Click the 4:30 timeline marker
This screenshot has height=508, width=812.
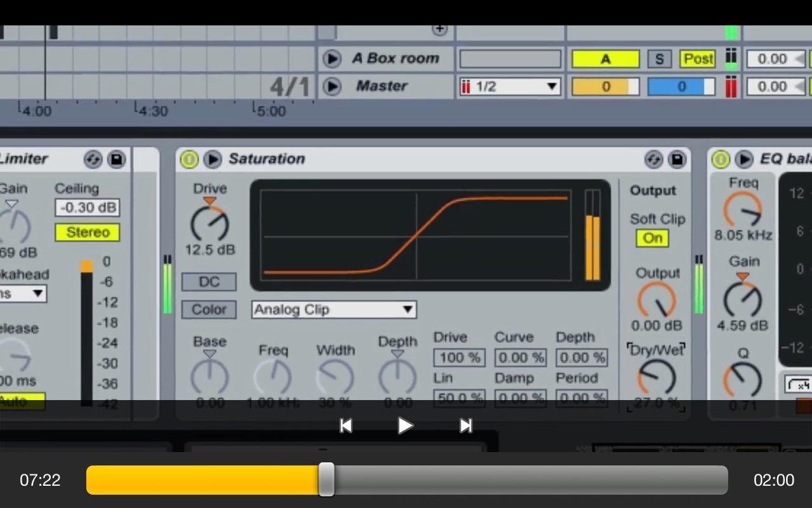tap(152, 111)
